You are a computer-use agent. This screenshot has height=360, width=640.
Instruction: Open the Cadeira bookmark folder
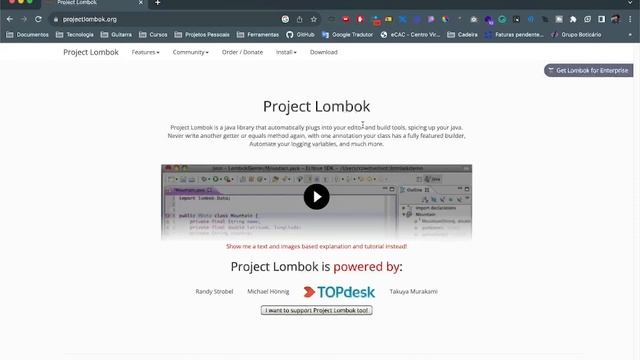click(462, 35)
